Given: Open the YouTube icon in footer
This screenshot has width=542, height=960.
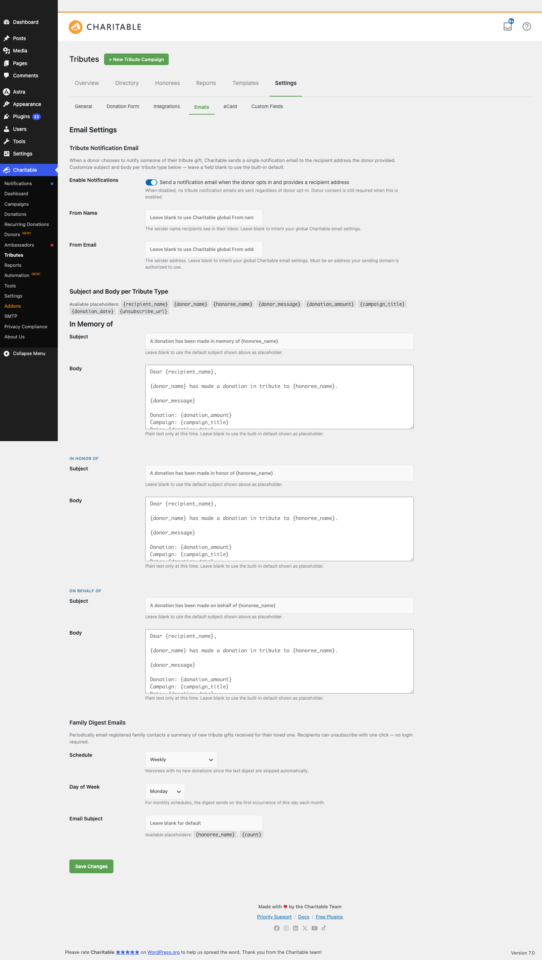Looking at the screenshot, I should 314,928.
